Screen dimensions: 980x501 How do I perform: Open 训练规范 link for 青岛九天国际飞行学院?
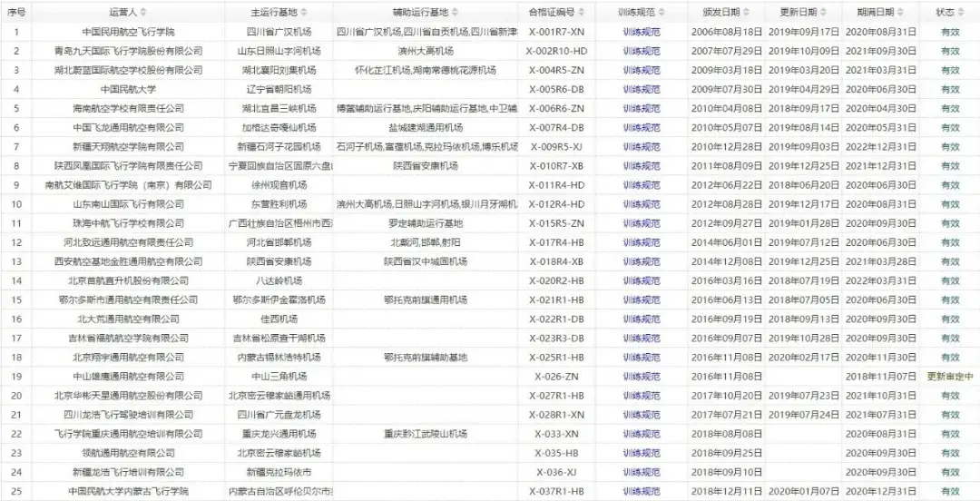click(642, 52)
